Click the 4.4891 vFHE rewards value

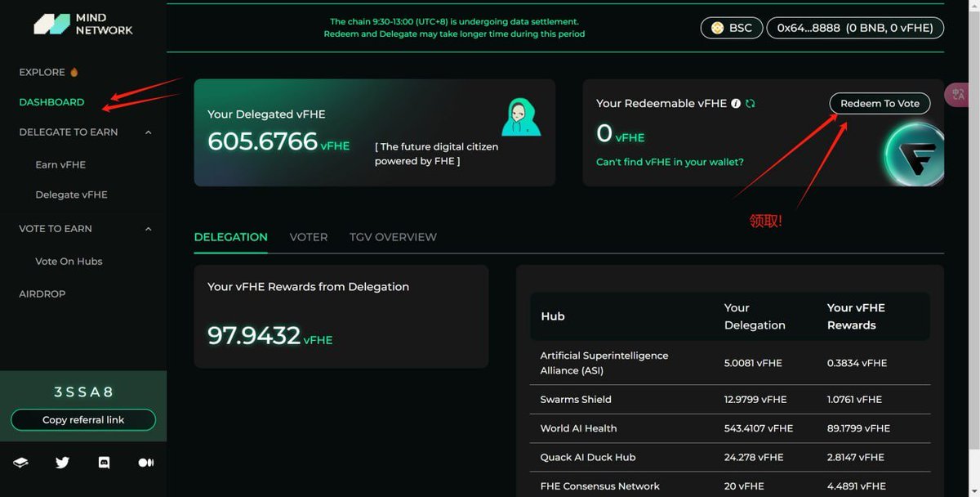856,486
